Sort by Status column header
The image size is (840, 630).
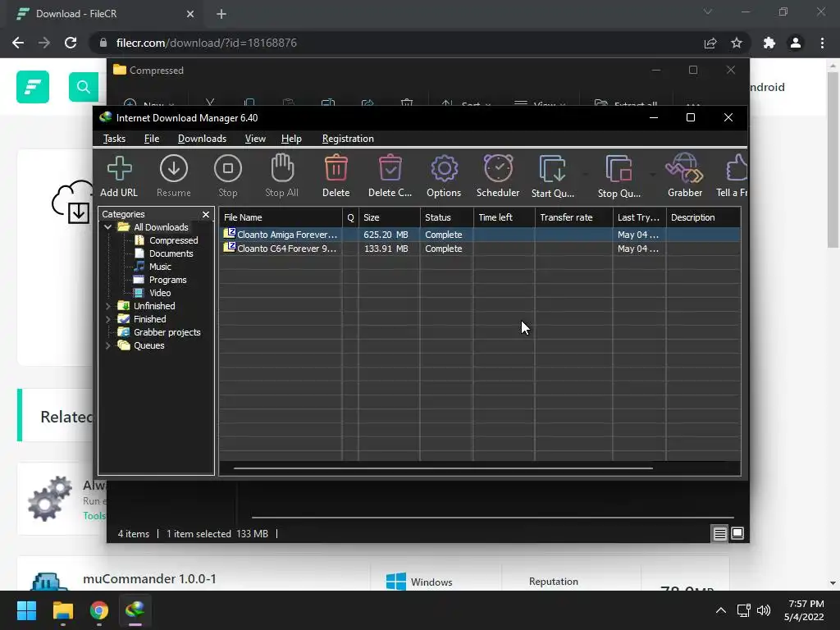[x=447, y=217]
